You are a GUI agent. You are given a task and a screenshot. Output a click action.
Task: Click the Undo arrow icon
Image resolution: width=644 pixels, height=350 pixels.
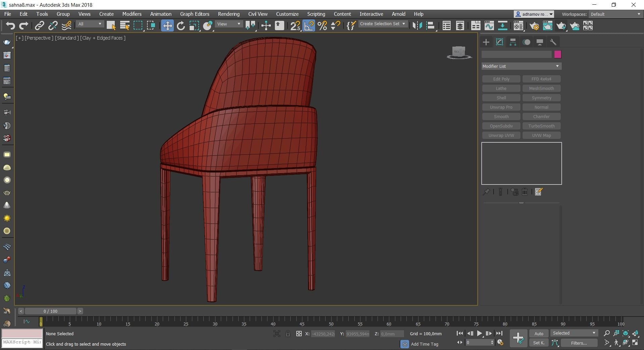10,26
